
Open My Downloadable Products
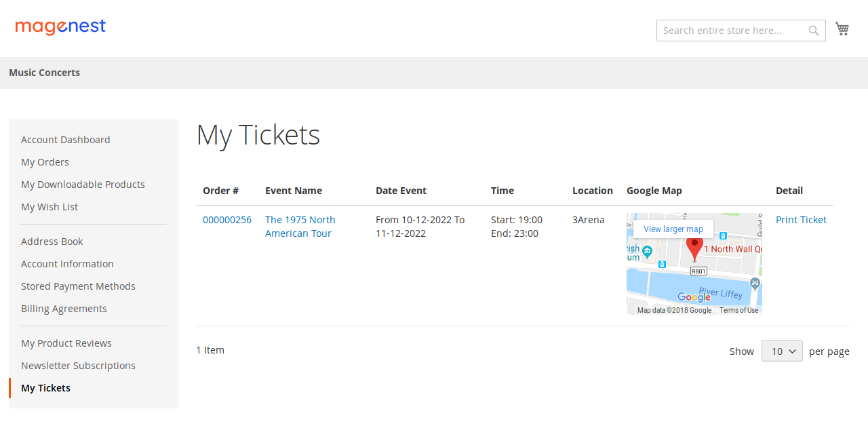click(x=83, y=185)
